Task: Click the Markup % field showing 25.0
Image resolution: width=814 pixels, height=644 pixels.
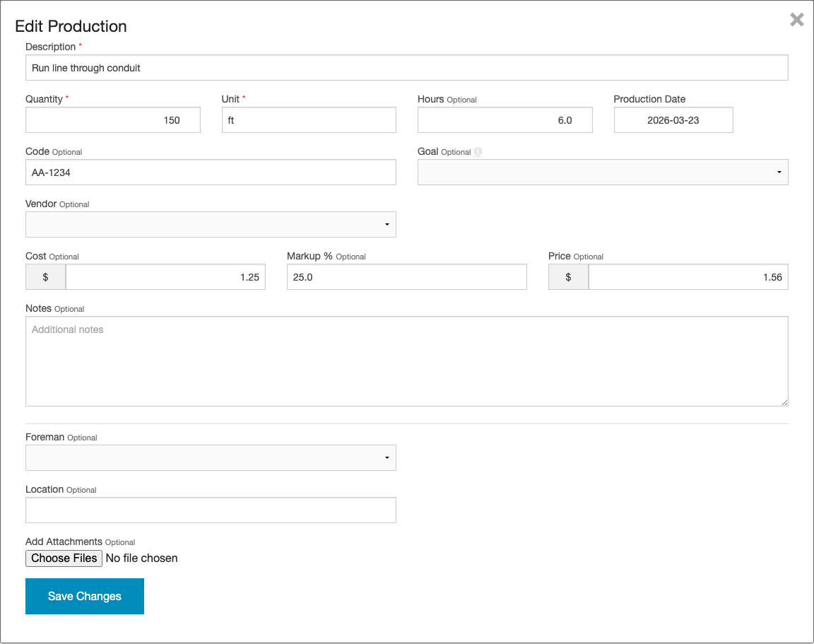Action: (406, 276)
